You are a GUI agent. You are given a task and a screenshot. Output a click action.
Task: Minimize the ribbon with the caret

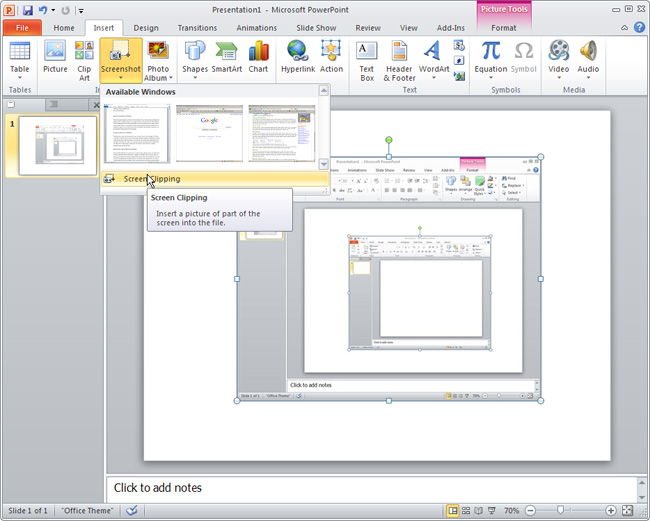pos(624,28)
